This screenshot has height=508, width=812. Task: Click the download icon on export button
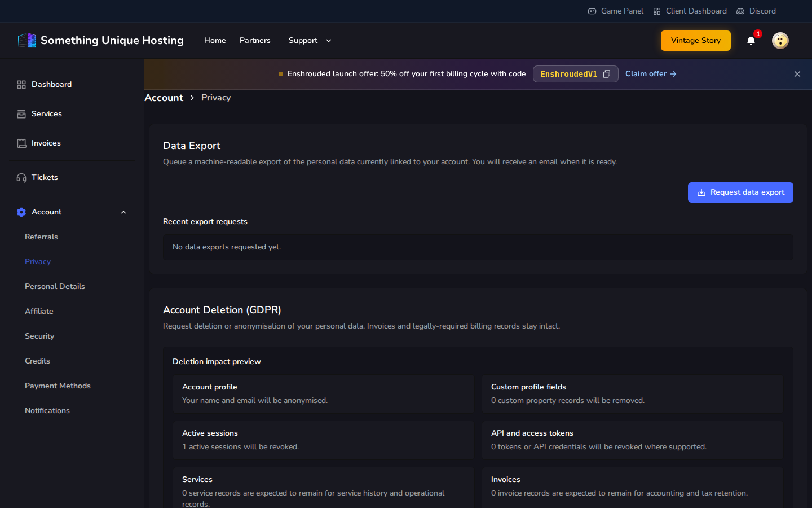coord(701,192)
